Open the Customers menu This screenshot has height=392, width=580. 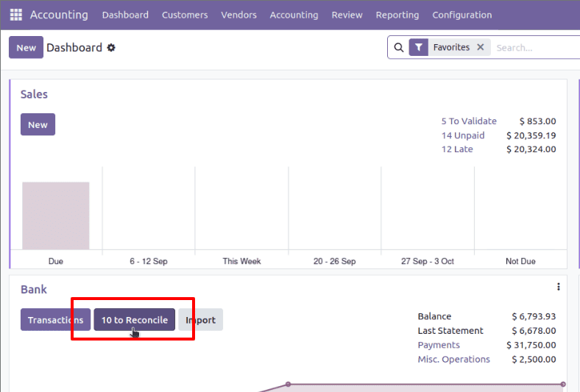point(185,15)
